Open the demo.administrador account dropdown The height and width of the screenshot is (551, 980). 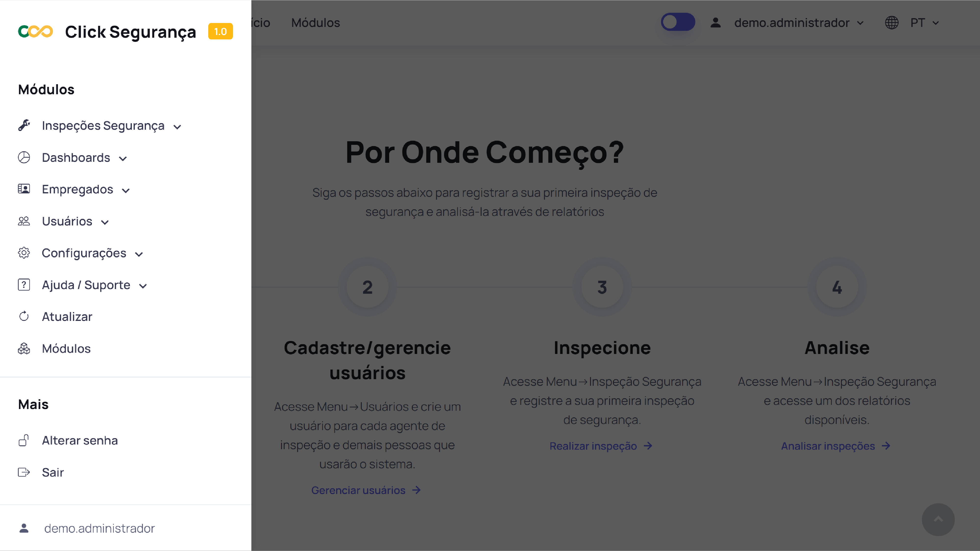click(799, 23)
